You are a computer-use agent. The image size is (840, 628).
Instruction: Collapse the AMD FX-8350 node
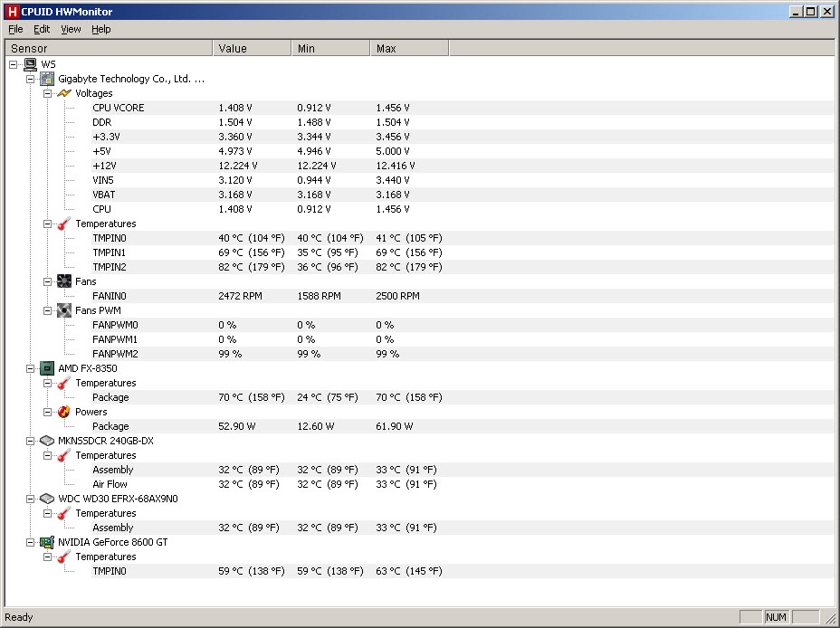click(31, 368)
